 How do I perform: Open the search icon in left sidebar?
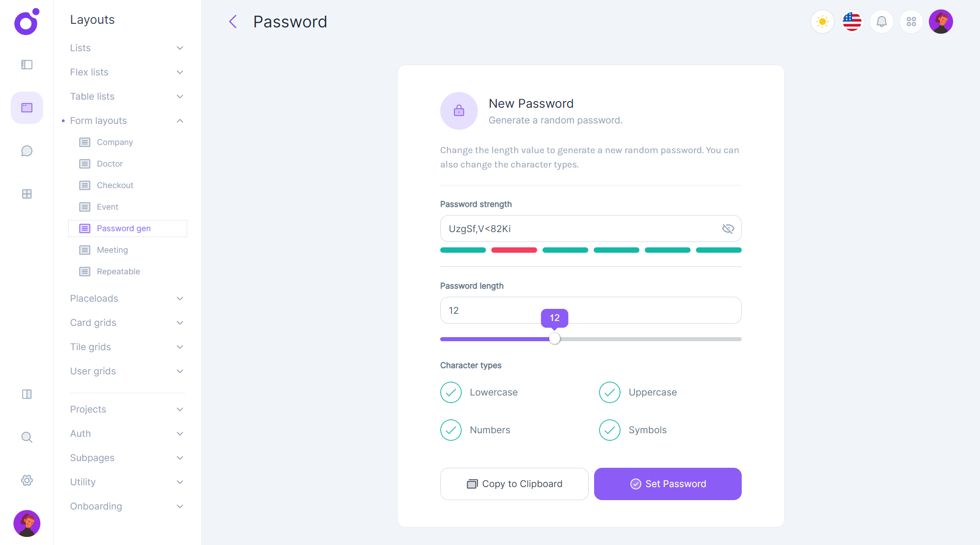coord(27,437)
